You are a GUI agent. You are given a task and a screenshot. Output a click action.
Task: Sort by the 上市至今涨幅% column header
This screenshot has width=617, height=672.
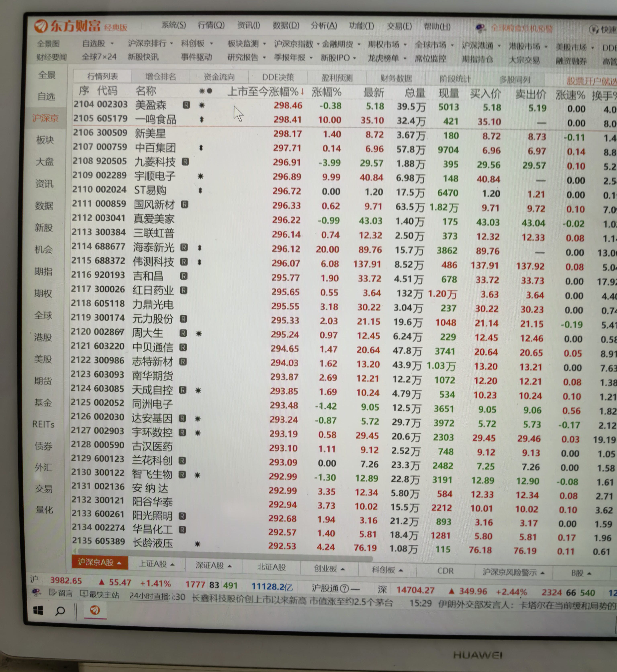tap(266, 92)
